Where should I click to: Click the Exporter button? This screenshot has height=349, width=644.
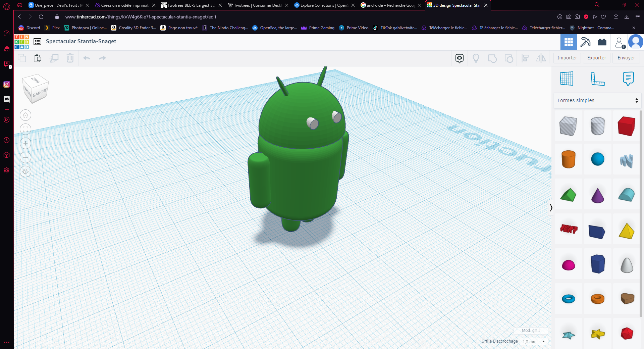[x=596, y=58]
